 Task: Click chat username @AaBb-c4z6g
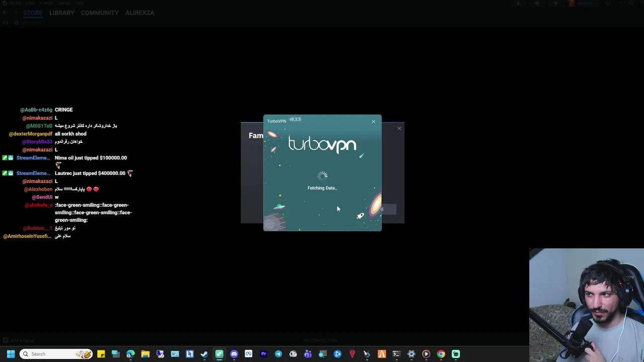pyautogui.click(x=36, y=110)
